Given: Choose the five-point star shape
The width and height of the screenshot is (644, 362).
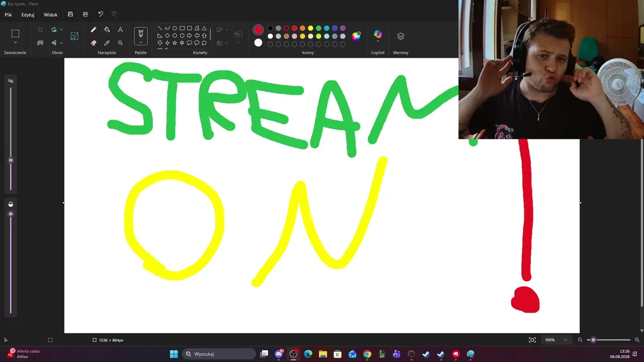Looking at the screenshot, I should (x=175, y=43).
